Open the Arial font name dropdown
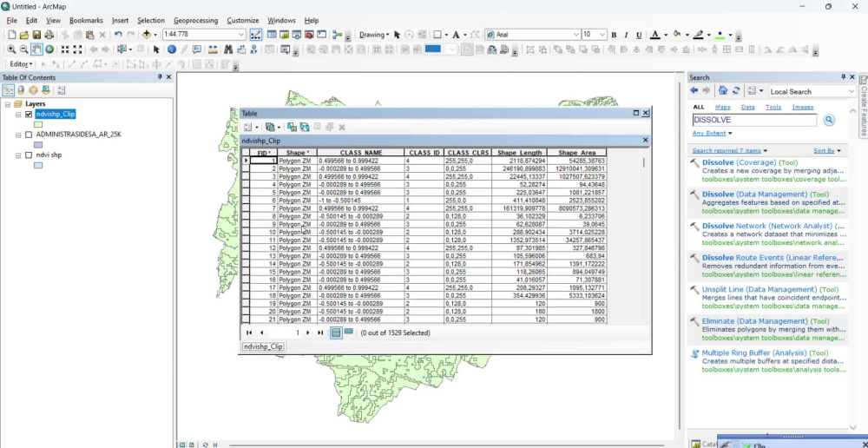Viewport: 868px width, 448px height. 575,35
